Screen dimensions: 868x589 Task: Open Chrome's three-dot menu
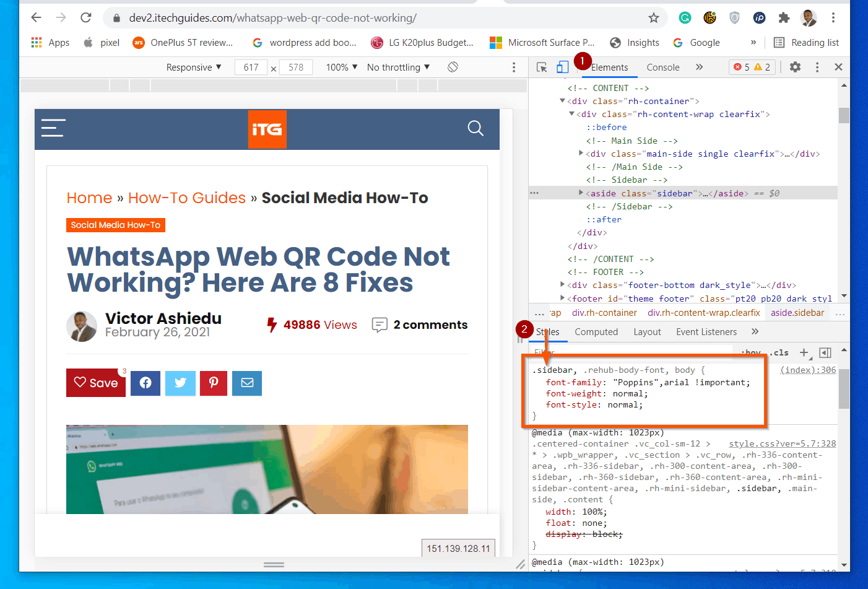pyautogui.click(x=833, y=18)
